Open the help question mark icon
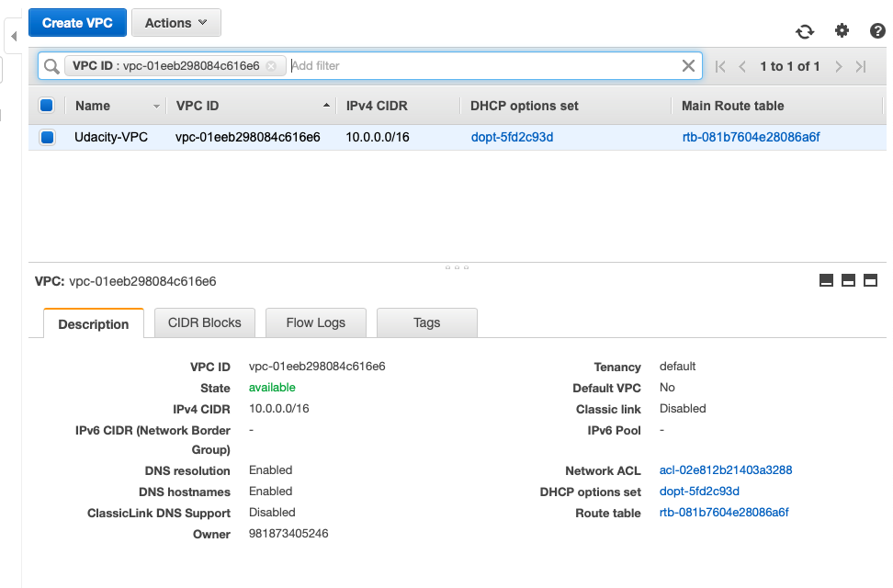This screenshot has height=588, width=893. 877,30
